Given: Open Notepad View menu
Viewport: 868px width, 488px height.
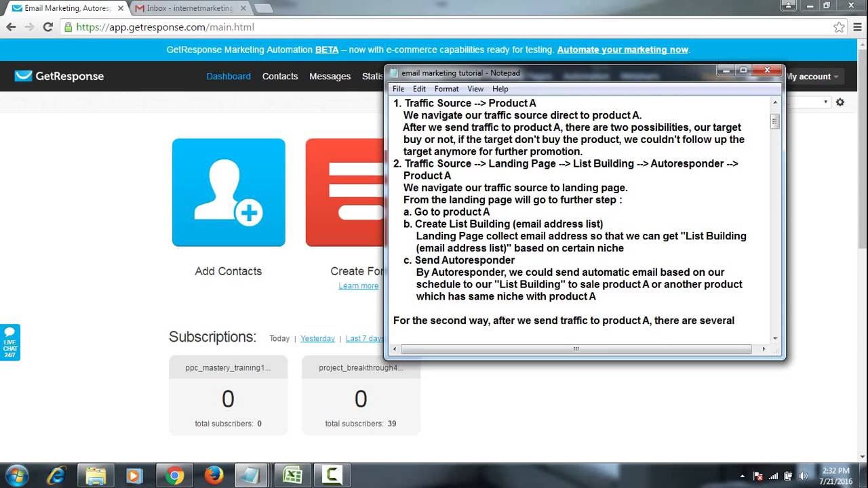Looking at the screenshot, I should coord(475,89).
